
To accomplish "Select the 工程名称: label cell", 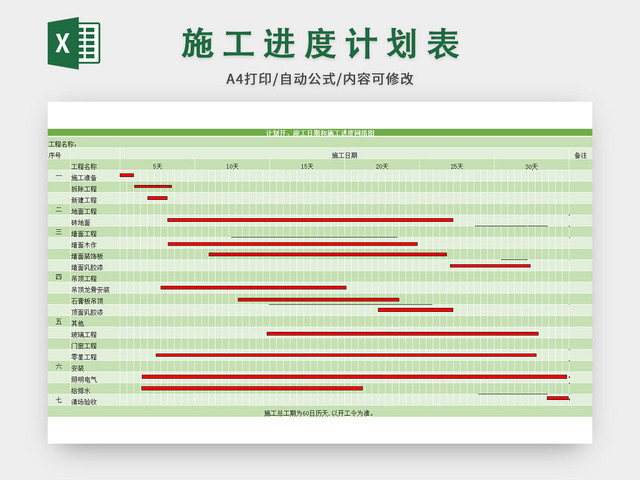I will 62,144.
